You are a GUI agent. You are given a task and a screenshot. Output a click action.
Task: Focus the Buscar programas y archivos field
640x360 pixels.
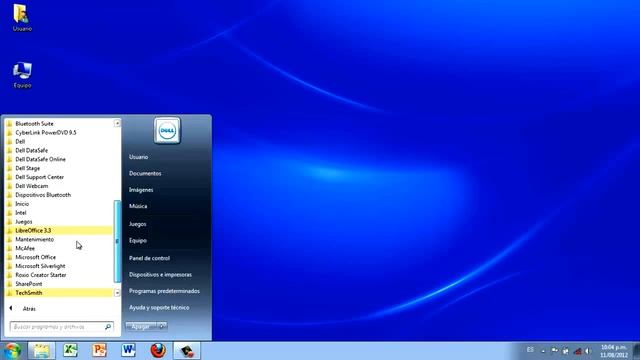click(62, 327)
